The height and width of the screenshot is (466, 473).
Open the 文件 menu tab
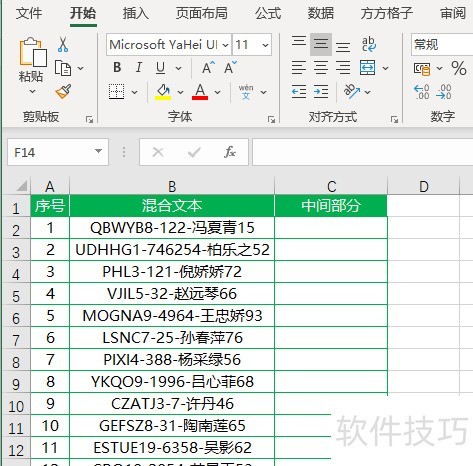29,13
